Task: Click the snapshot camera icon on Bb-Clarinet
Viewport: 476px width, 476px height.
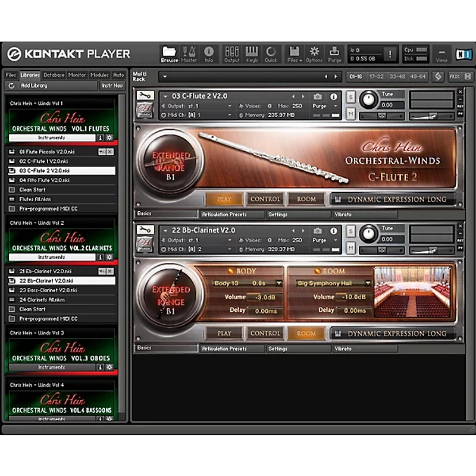Action: click(318, 231)
